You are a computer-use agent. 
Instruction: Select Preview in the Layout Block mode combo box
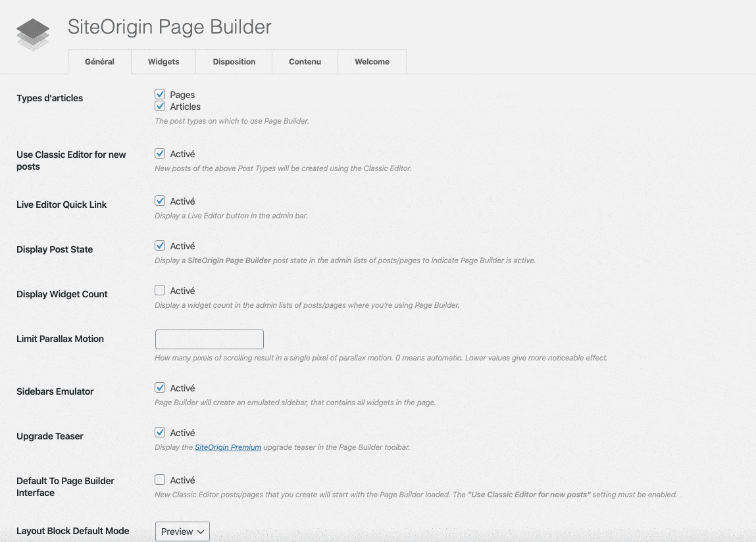click(x=182, y=531)
